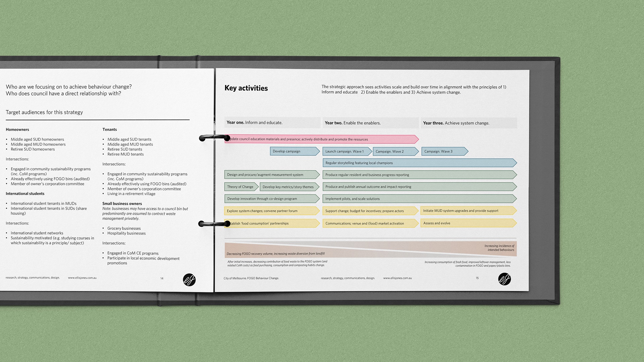Select the 'Theory of Change' button
The width and height of the screenshot is (644, 362).
click(240, 186)
